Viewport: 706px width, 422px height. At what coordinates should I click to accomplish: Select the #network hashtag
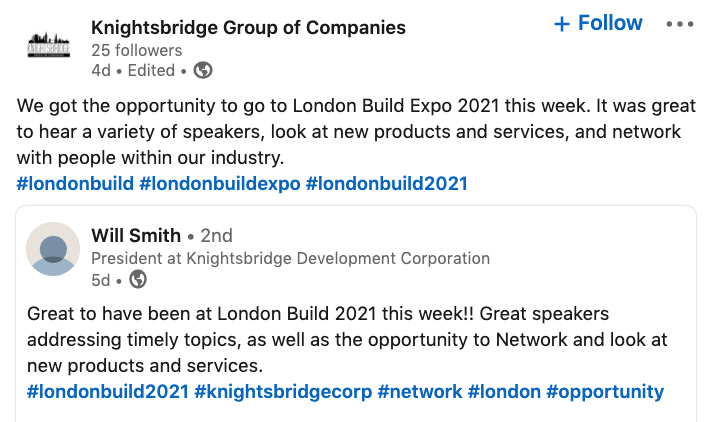click(420, 391)
